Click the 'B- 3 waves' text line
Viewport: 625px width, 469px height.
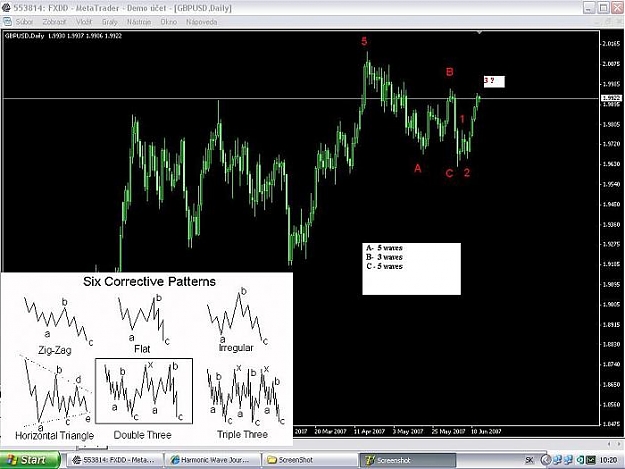pos(384,257)
